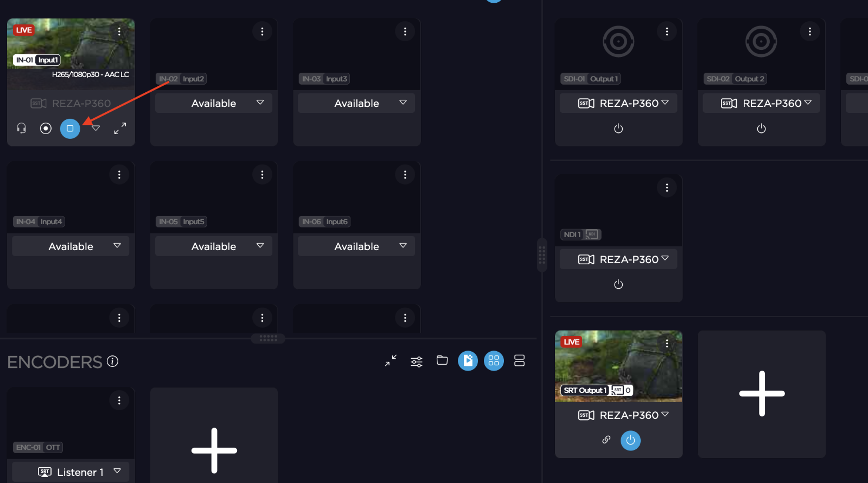Image resolution: width=868 pixels, height=483 pixels.
Task: Click the vertical panel divider handle
Action: [x=542, y=255]
